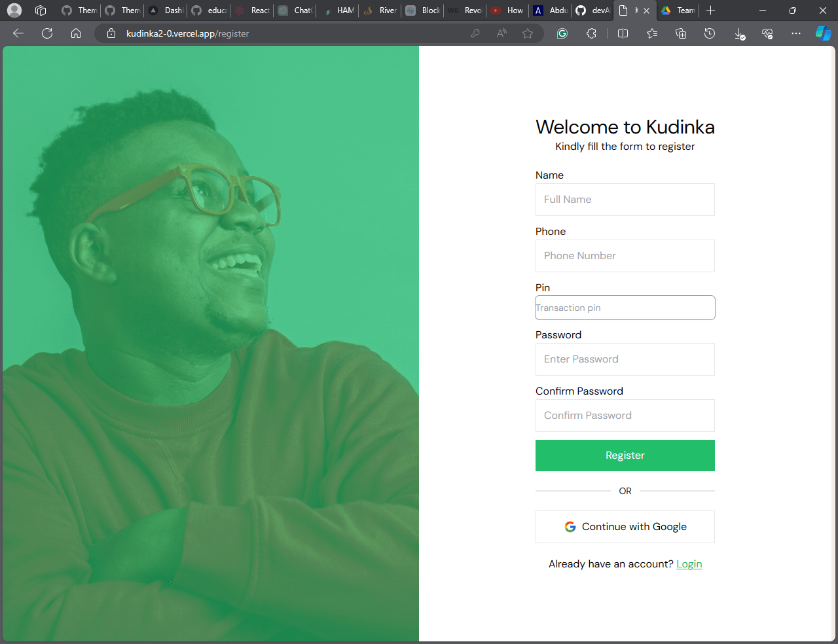Open the browser profile avatar menu
This screenshot has width=838, height=644.
14,10
